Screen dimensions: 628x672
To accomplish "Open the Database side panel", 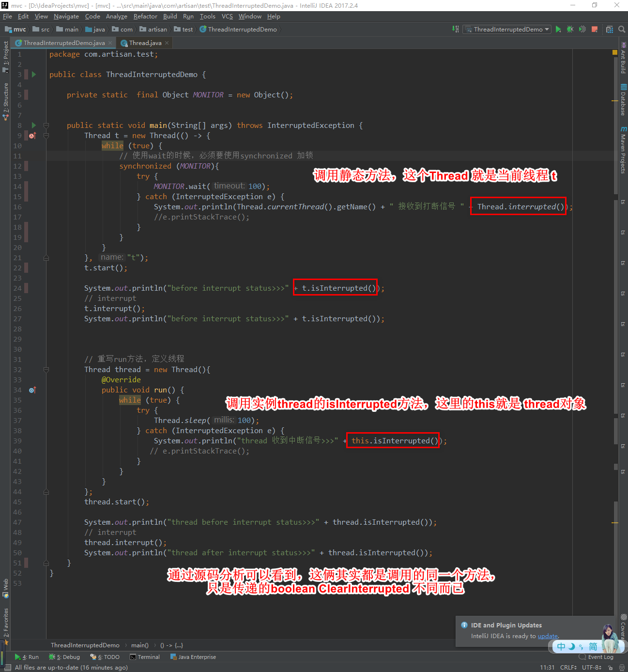I will click(x=623, y=100).
